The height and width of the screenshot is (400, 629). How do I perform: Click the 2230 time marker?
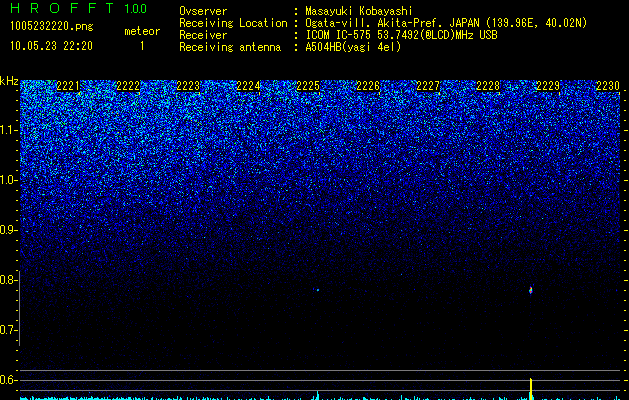(608, 86)
